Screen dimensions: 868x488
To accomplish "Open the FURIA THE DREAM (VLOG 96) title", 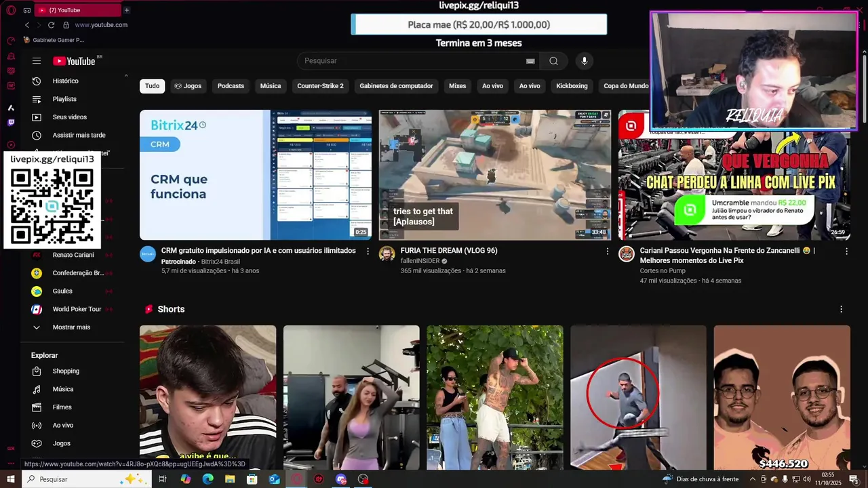I will click(x=449, y=251).
